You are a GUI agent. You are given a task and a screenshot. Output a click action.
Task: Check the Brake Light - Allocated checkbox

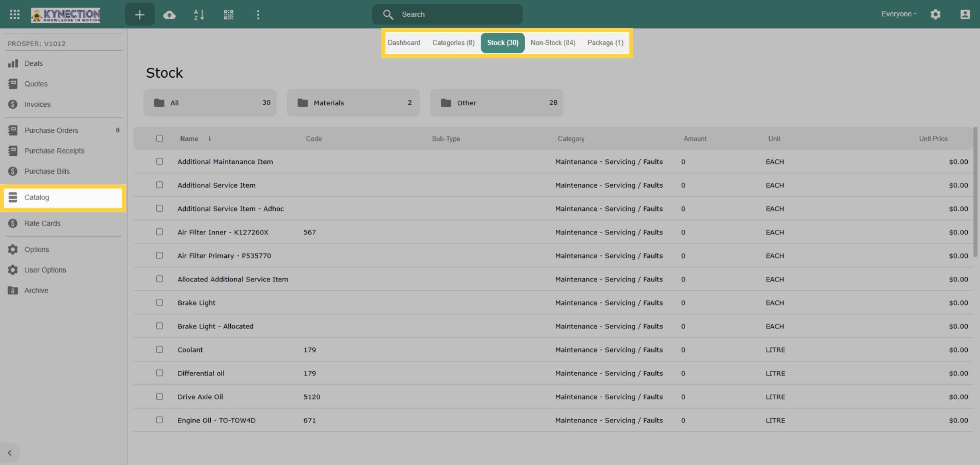coord(159,326)
